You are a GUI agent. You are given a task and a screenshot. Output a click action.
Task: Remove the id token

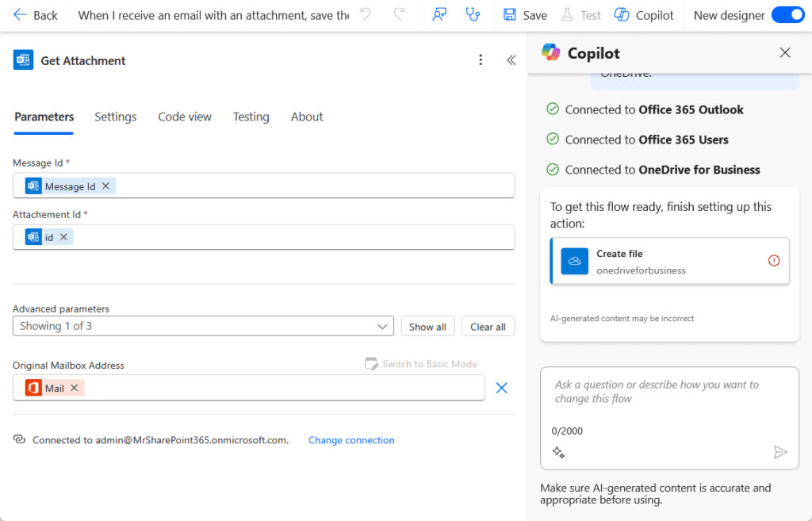63,236
